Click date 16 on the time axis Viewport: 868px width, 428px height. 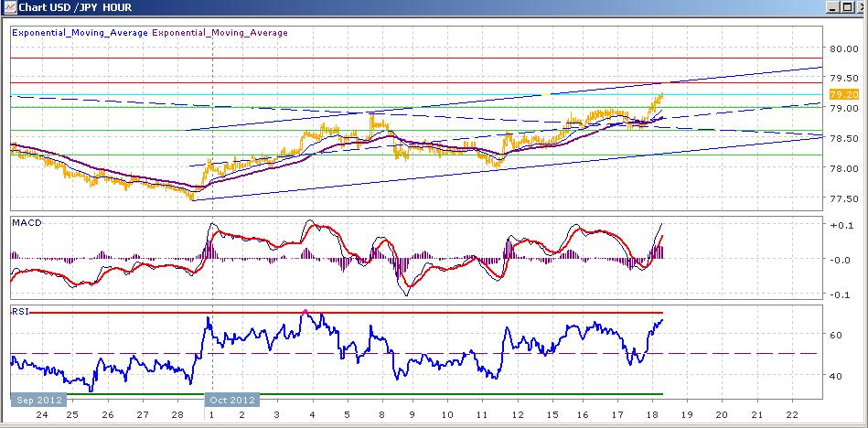(583, 414)
